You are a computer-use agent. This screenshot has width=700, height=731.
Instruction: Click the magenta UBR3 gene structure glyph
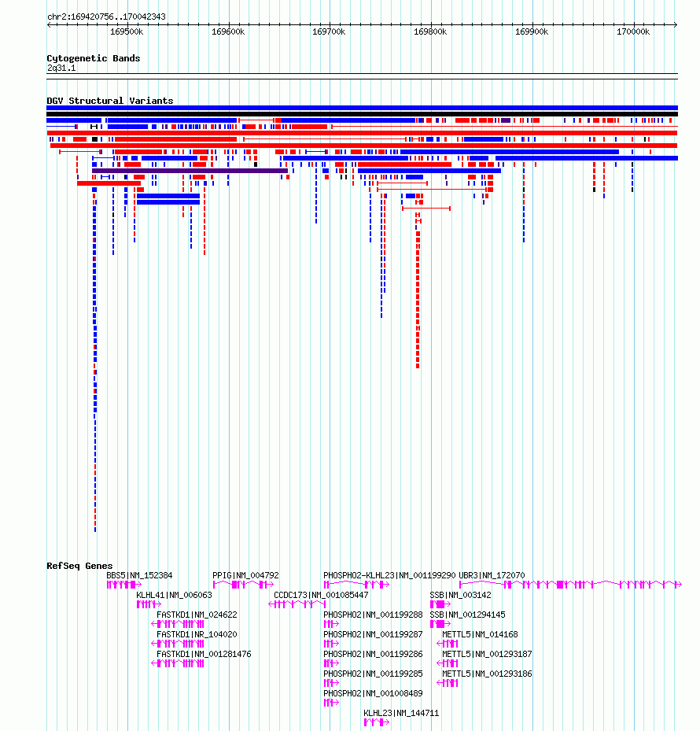570,585
